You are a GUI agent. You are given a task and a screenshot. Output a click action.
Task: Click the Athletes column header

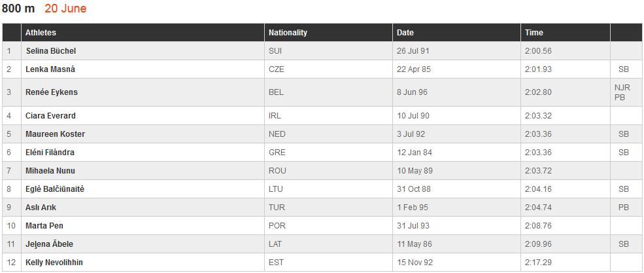coord(41,33)
